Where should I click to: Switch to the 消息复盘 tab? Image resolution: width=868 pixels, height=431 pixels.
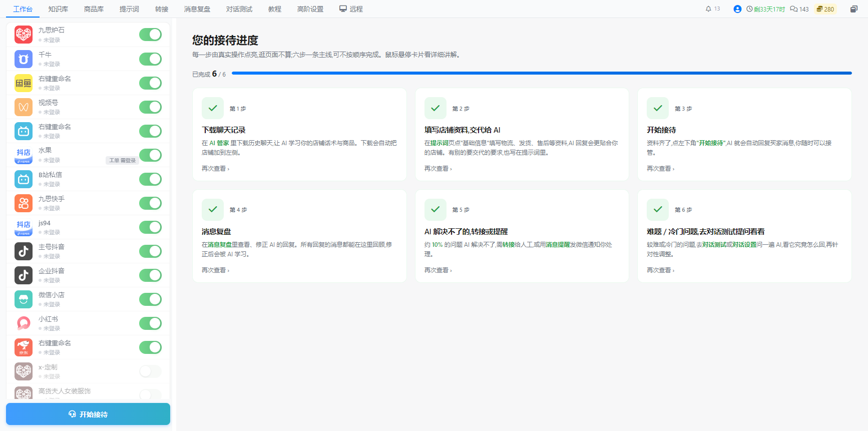197,9
